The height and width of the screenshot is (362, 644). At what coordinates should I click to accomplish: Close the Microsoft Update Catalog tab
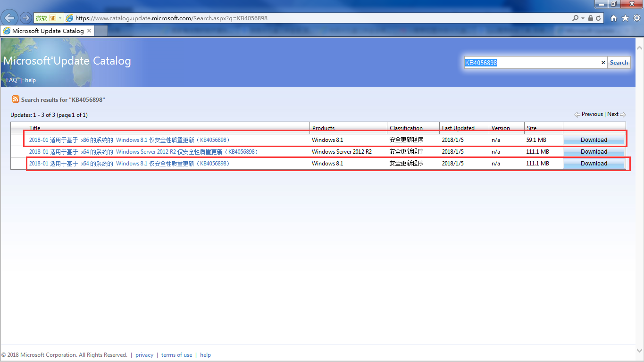[89, 31]
